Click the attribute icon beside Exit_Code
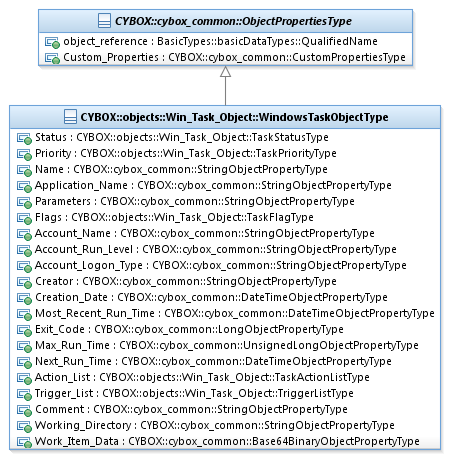 (24, 330)
